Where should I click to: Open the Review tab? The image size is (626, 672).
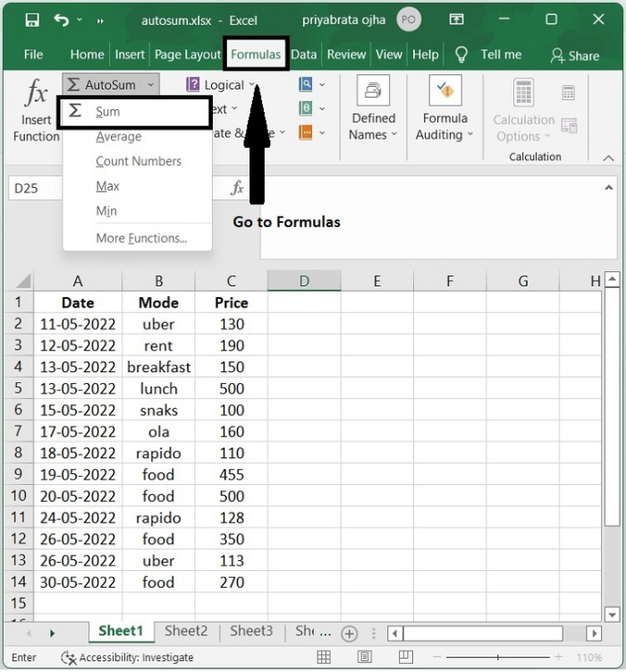346,55
